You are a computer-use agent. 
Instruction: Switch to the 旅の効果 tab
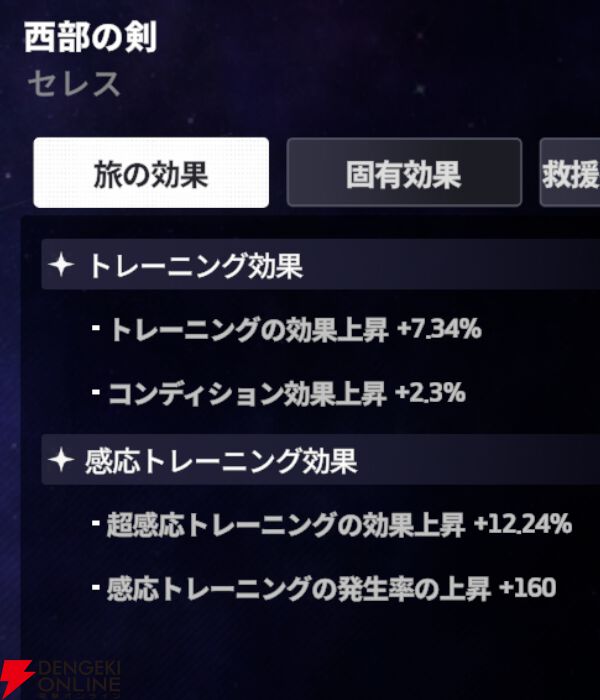[151, 173]
